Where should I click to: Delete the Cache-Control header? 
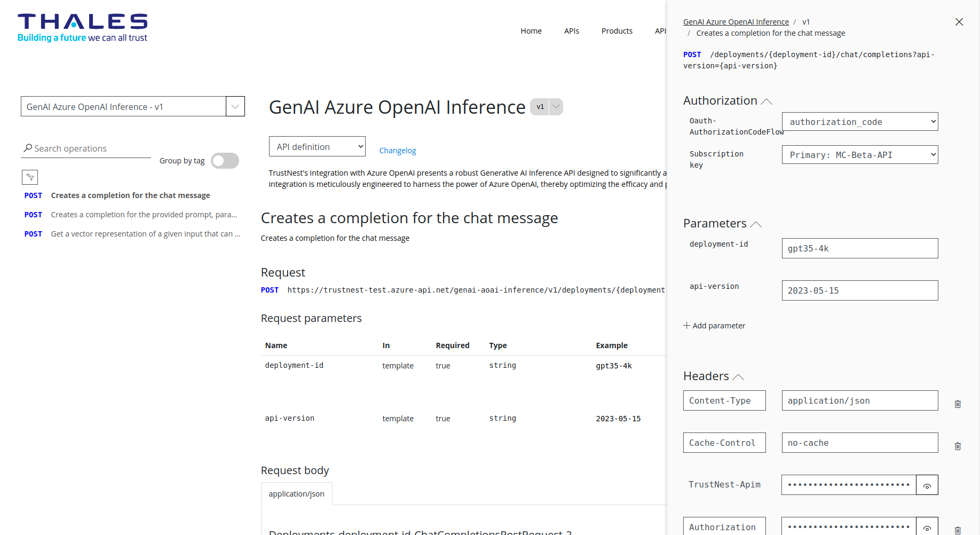(958, 446)
